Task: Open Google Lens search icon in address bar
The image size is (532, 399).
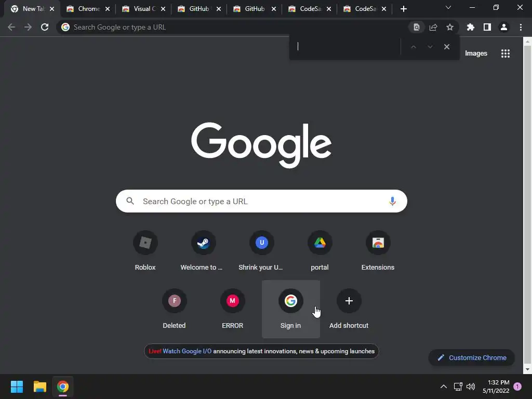Action: tap(416, 27)
